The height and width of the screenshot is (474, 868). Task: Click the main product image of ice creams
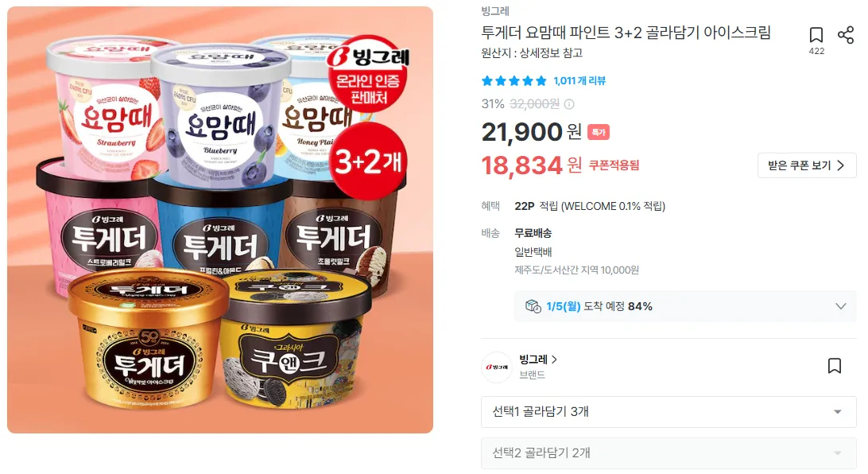[220, 220]
